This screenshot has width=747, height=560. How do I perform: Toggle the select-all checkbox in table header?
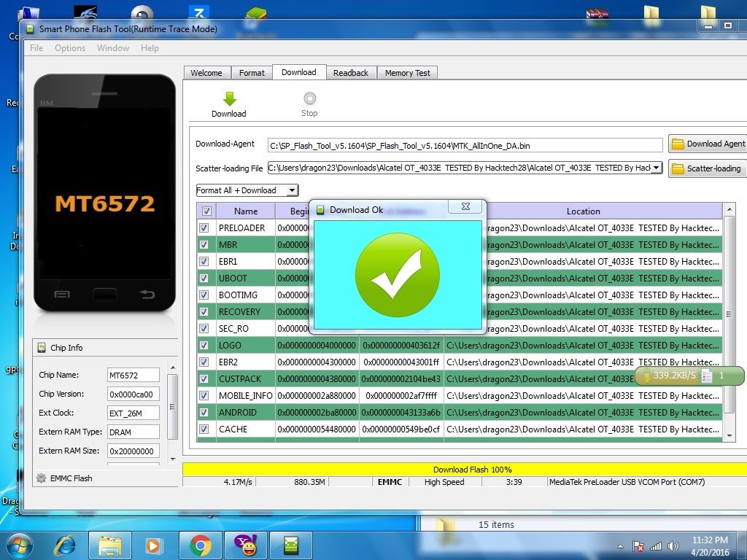click(206, 211)
